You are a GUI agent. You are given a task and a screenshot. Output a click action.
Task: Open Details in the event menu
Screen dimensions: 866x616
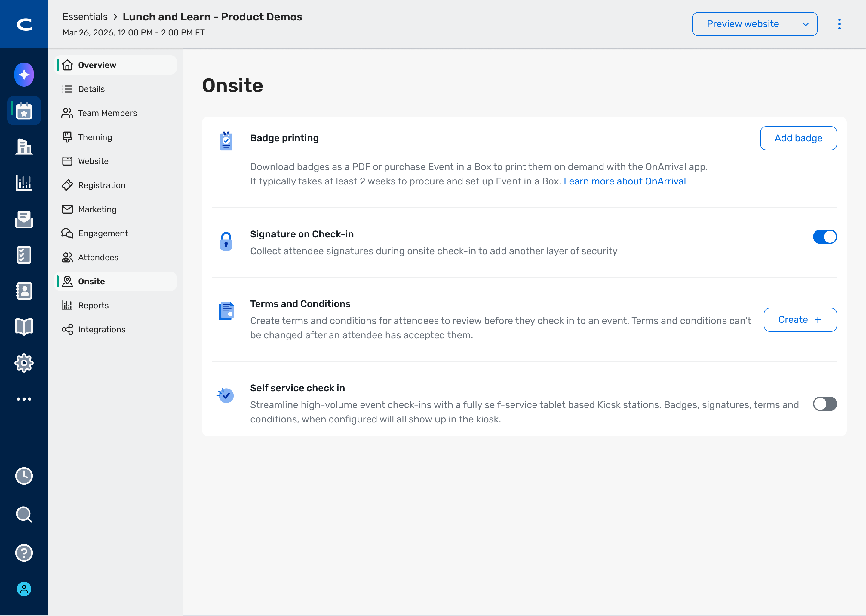[x=116, y=89]
